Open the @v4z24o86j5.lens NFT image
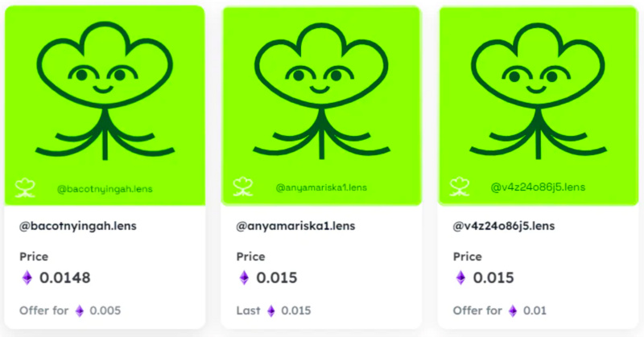 coord(538,105)
